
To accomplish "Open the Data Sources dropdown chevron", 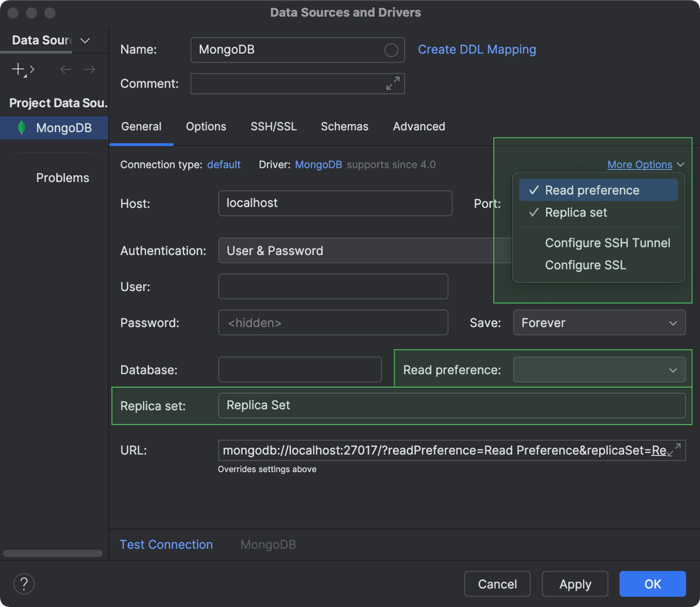I will (85, 41).
